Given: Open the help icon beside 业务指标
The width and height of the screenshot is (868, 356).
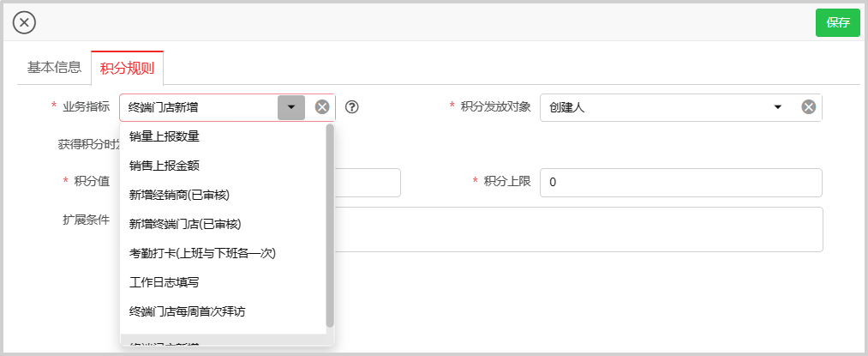Looking at the screenshot, I should click(x=351, y=107).
